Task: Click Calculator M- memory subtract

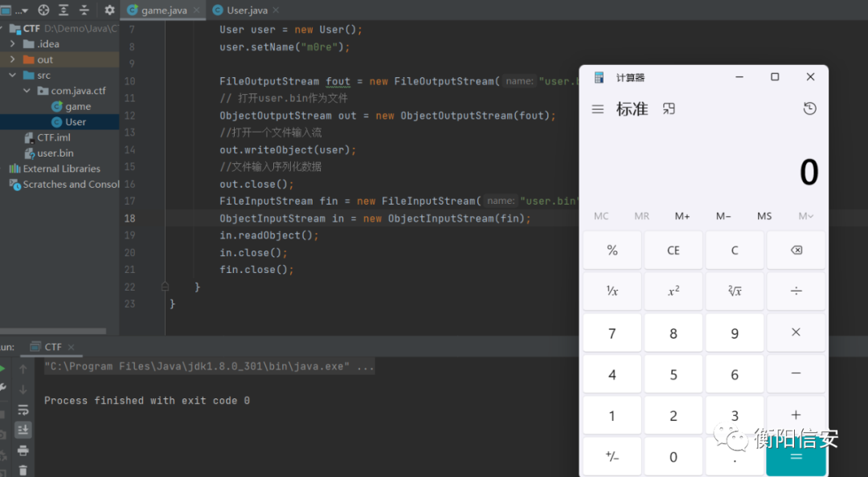Action: pos(723,216)
